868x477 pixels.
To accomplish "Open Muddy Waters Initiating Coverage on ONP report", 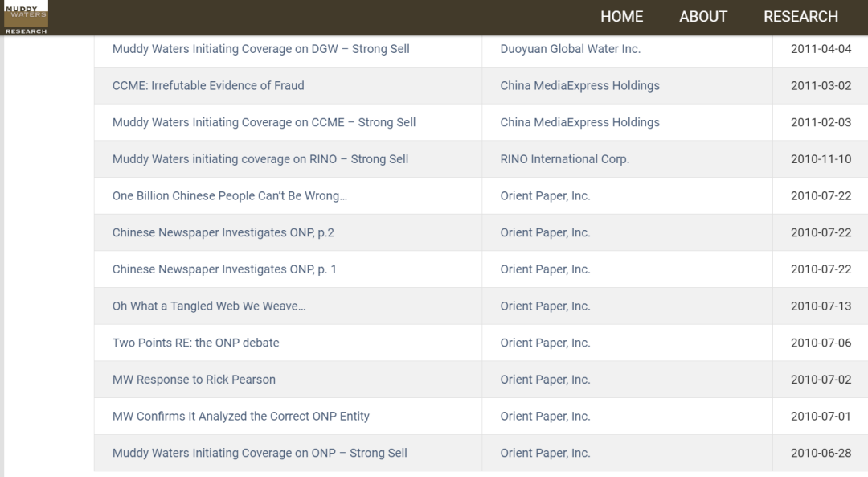I will point(260,453).
